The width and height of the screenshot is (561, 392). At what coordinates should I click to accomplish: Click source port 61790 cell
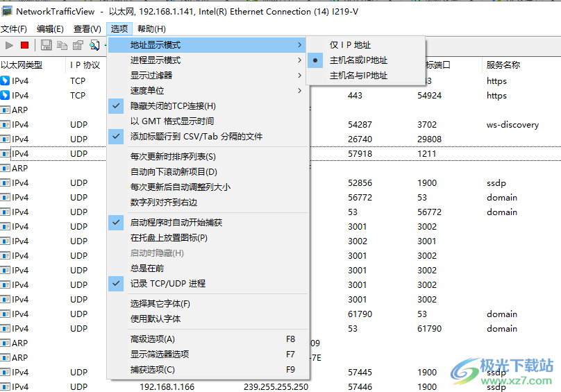coord(360,314)
